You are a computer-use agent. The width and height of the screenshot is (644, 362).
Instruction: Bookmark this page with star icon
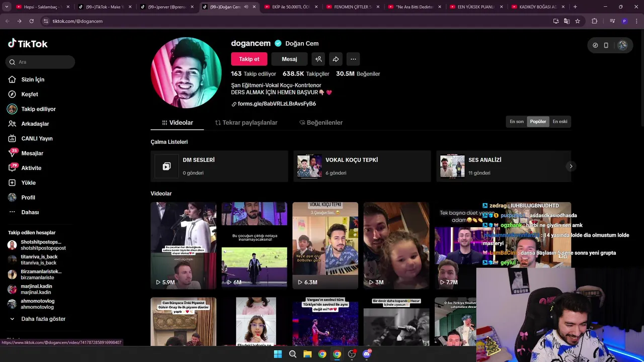click(578, 21)
